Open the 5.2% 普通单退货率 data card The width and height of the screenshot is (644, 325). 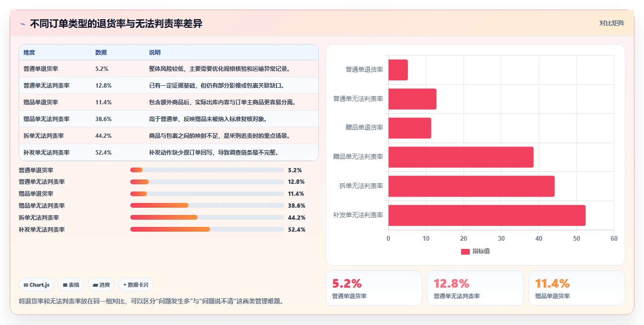[x=374, y=288]
